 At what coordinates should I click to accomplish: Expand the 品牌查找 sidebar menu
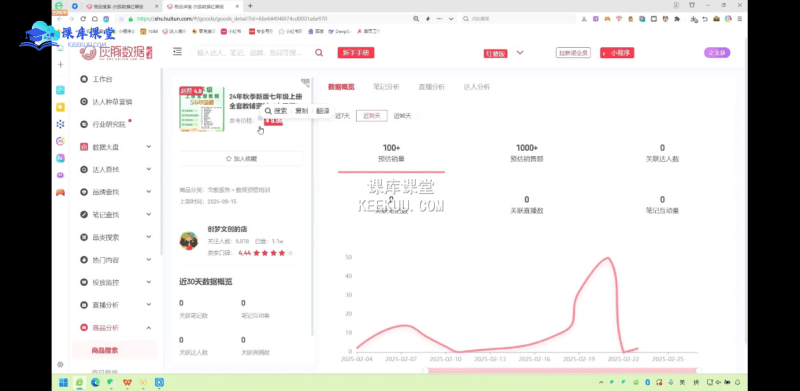point(148,191)
